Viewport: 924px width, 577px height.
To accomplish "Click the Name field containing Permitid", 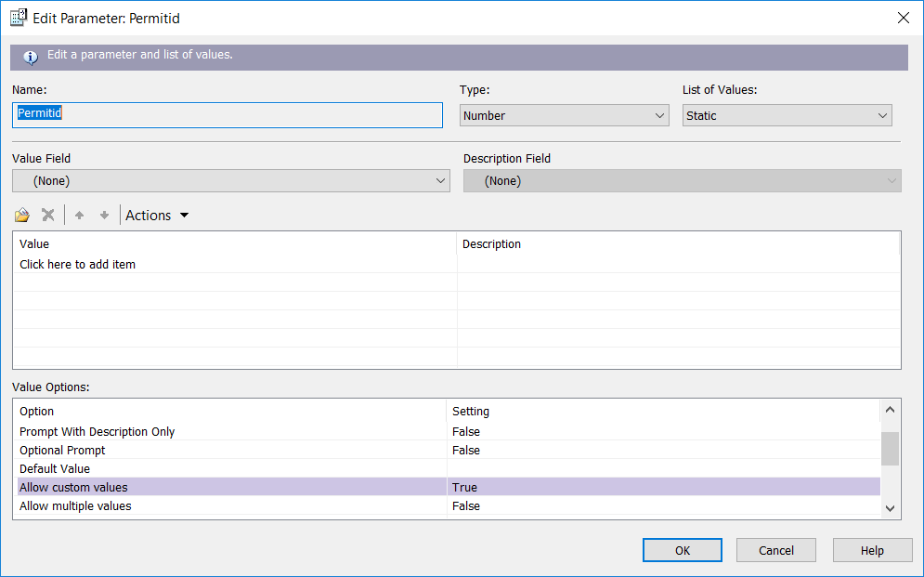I will [228, 115].
